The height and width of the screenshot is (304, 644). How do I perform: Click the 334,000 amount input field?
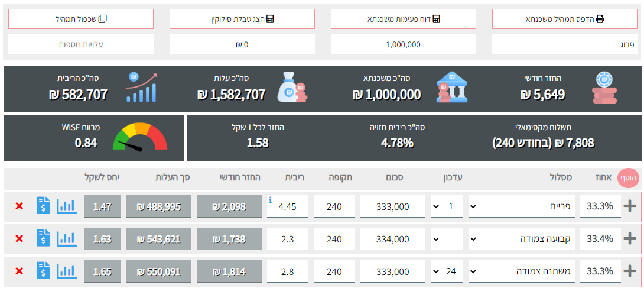pyautogui.click(x=393, y=239)
